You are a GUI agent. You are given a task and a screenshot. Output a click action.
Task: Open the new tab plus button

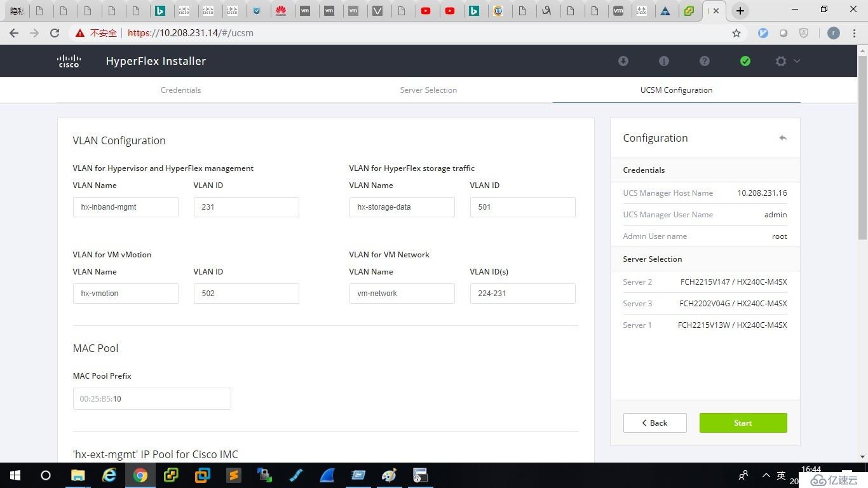point(740,11)
